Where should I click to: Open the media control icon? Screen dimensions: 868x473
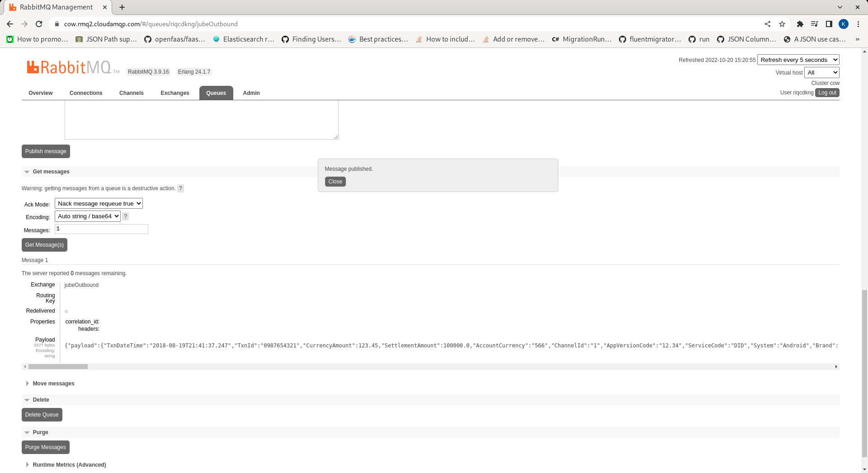[815, 24]
